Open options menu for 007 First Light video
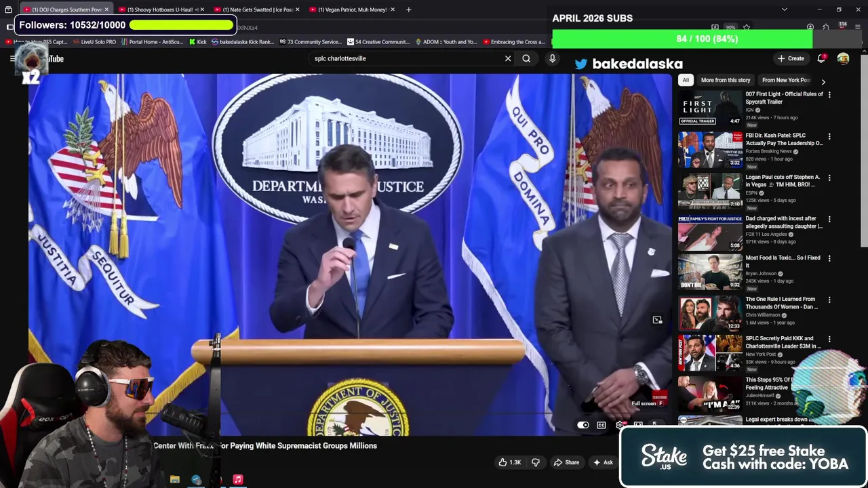The image size is (868, 488). 829,95
